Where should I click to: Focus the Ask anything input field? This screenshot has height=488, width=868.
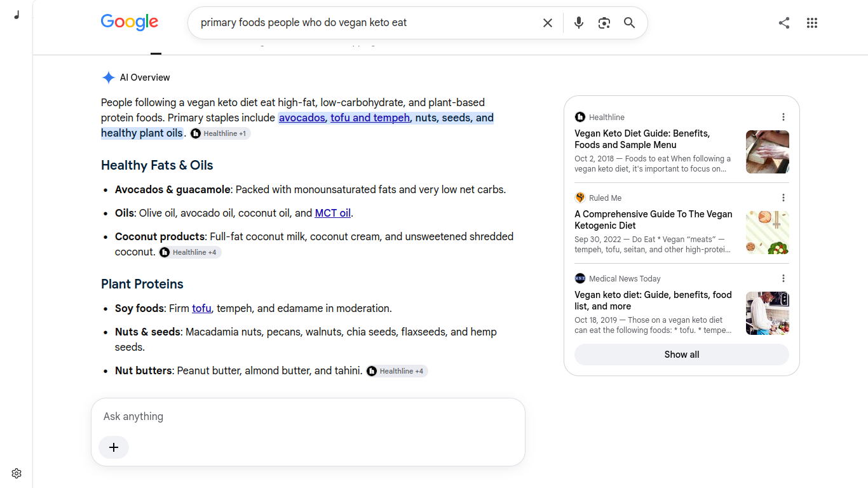[308, 416]
